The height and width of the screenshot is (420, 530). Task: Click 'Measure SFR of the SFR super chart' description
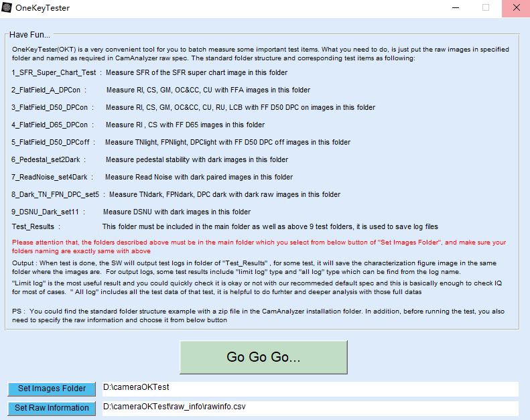coord(197,72)
